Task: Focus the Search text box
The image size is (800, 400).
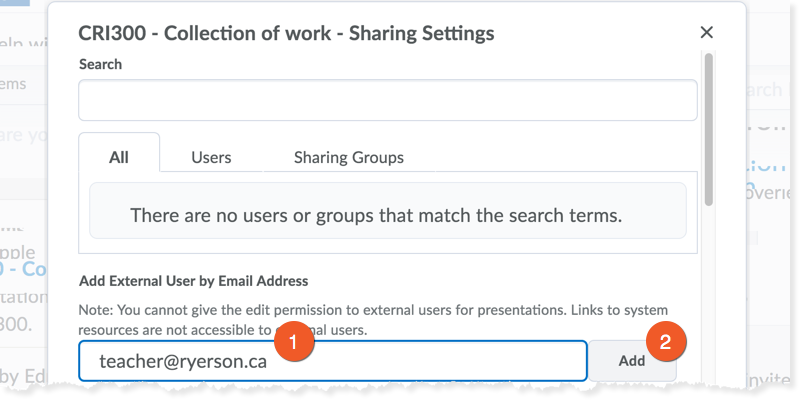Action: pos(387,101)
